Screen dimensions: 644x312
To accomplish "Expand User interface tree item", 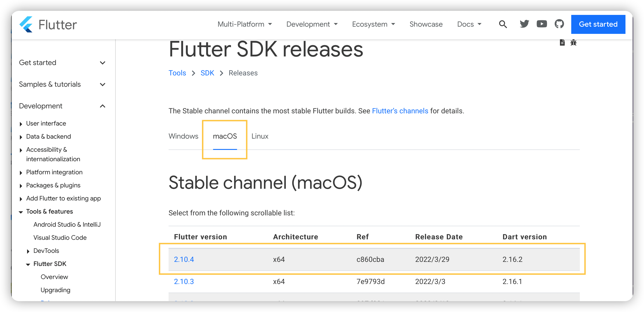I will tap(43, 123).
